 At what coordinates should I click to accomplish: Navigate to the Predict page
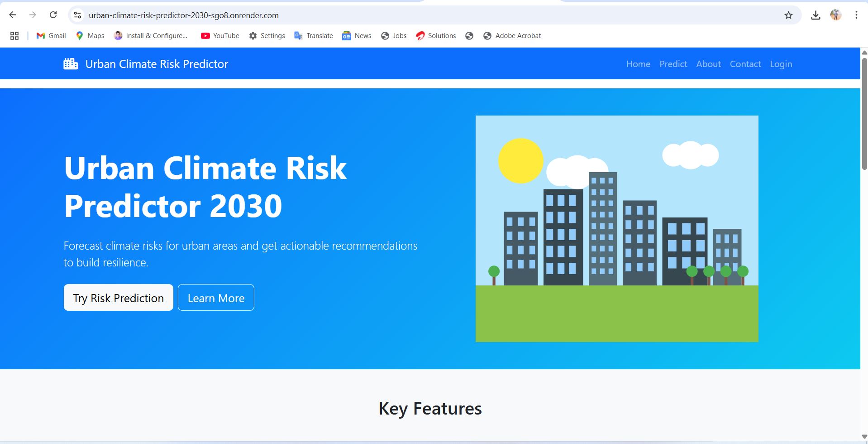tap(673, 64)
